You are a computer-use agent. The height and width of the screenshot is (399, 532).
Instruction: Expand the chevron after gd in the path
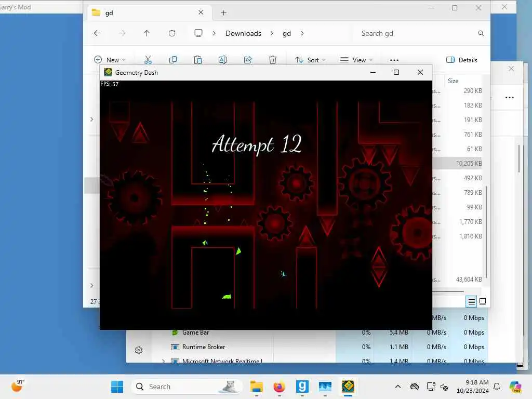tap(302, 33)
